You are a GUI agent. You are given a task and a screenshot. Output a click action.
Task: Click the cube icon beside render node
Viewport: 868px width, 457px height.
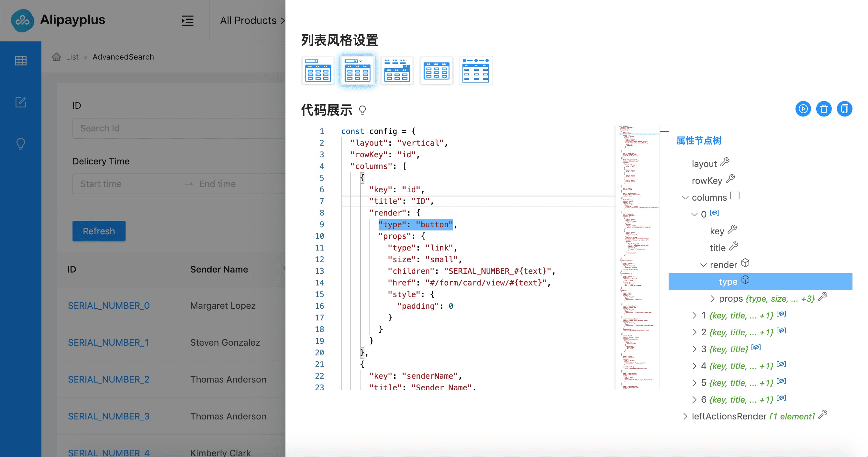coord(745,263)
